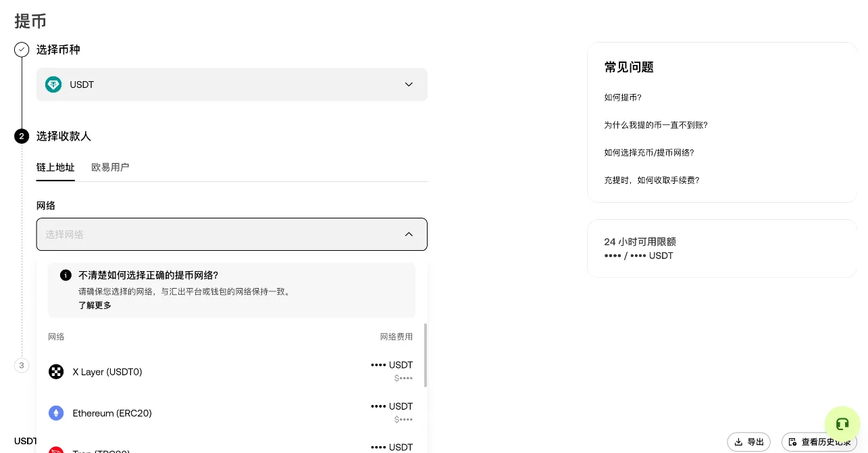Click the hidden limit value •••• / •••• USDT
Image resolution: width=868 pixels, height=453 pixels.
point(638,256)
